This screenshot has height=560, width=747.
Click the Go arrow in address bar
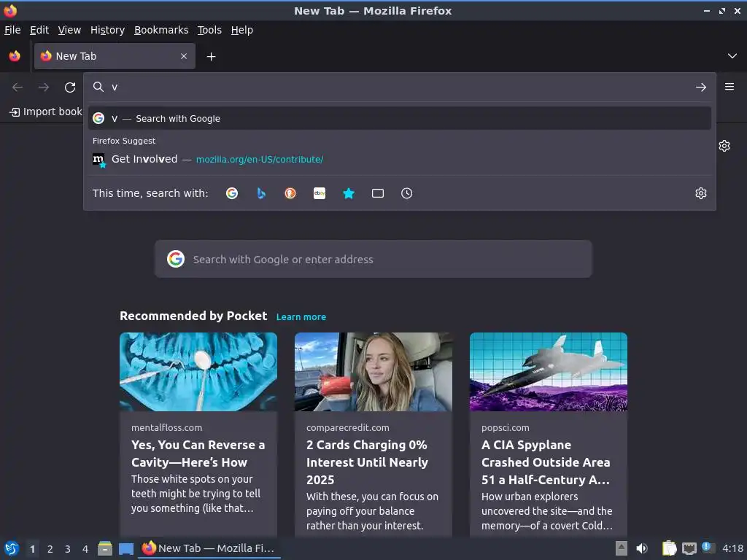(701, 87)
